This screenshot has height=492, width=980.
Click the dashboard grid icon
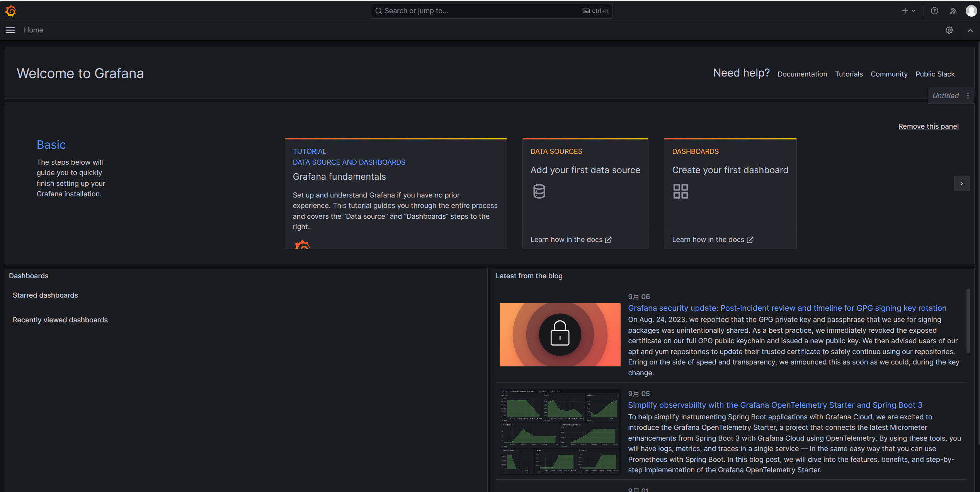(x=680, y=191)
